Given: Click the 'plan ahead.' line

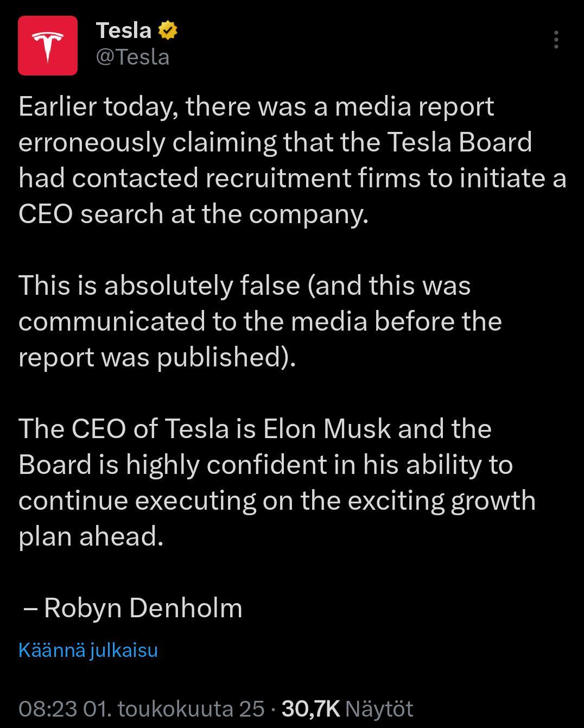Looking at the screenshot, I should point(91,537).
